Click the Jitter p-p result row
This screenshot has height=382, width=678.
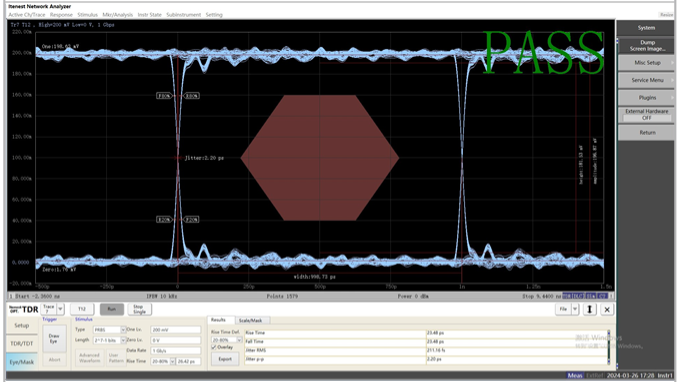click(426, 360)
